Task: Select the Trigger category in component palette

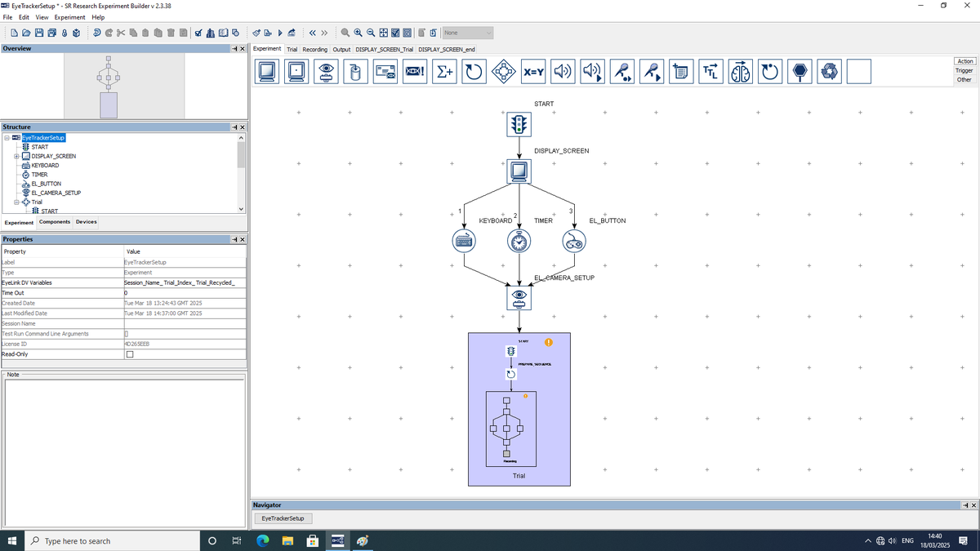Action: pyautogui.click(x=964, y=70)
